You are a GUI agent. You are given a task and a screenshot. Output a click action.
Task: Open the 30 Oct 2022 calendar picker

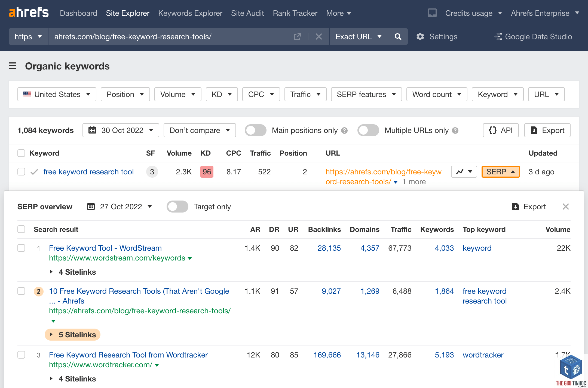pos(121,130)
